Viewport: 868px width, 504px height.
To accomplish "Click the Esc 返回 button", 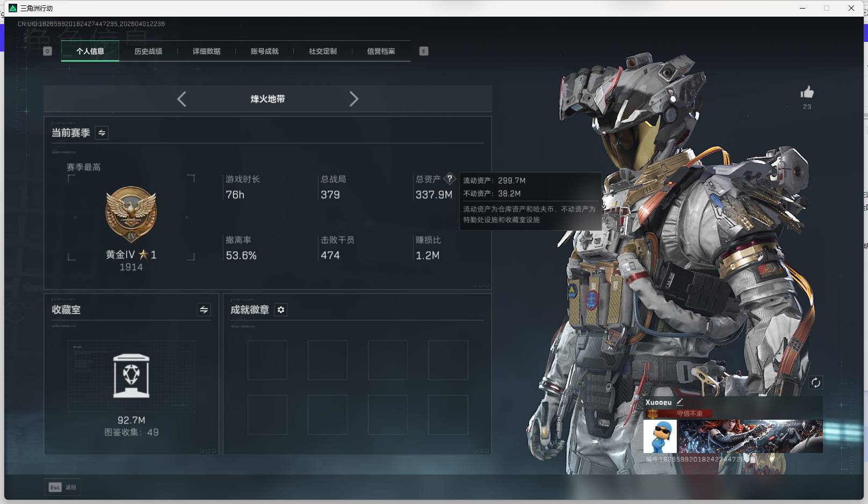I will [62, 487].
